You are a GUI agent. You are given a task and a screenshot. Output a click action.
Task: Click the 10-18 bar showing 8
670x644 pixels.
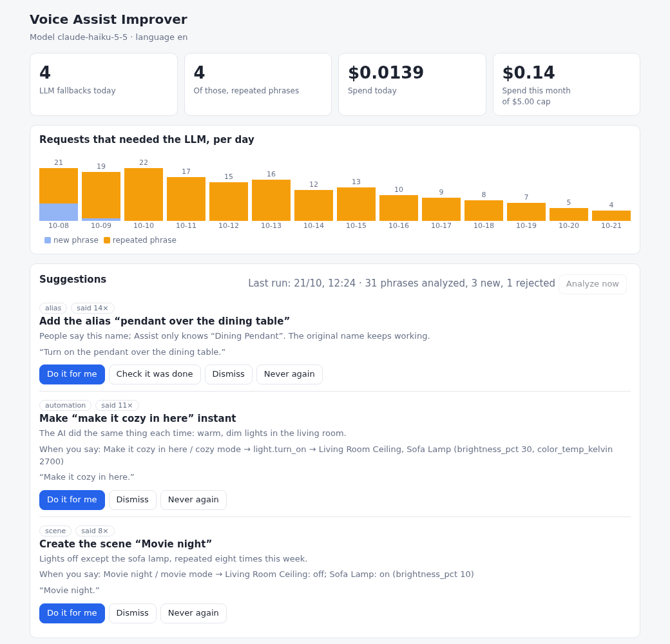tap(484, 211)
